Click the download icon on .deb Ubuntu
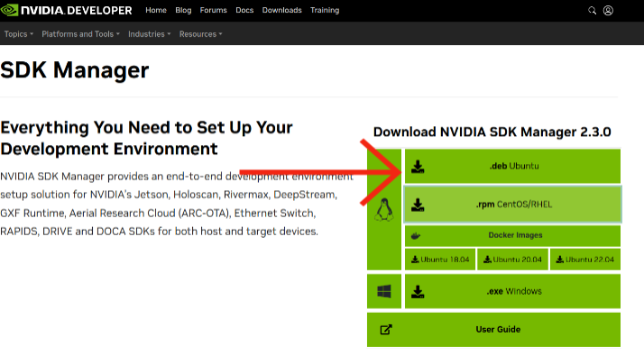 coord(418,167)
